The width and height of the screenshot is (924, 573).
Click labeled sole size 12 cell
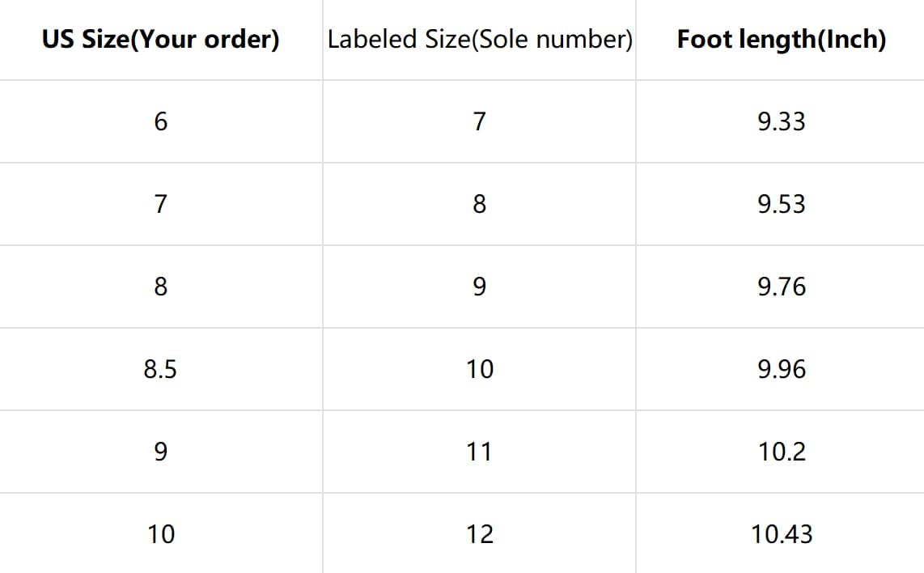[479, 534]
